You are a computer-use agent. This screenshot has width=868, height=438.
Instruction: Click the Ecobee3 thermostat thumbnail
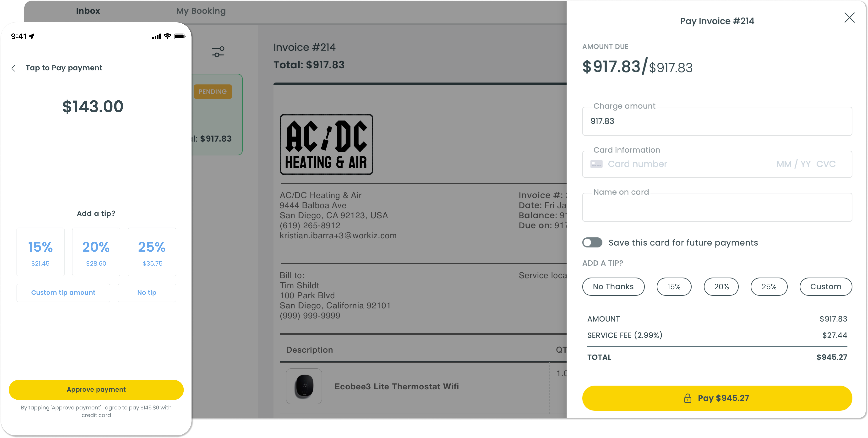[x=304, y=386]
